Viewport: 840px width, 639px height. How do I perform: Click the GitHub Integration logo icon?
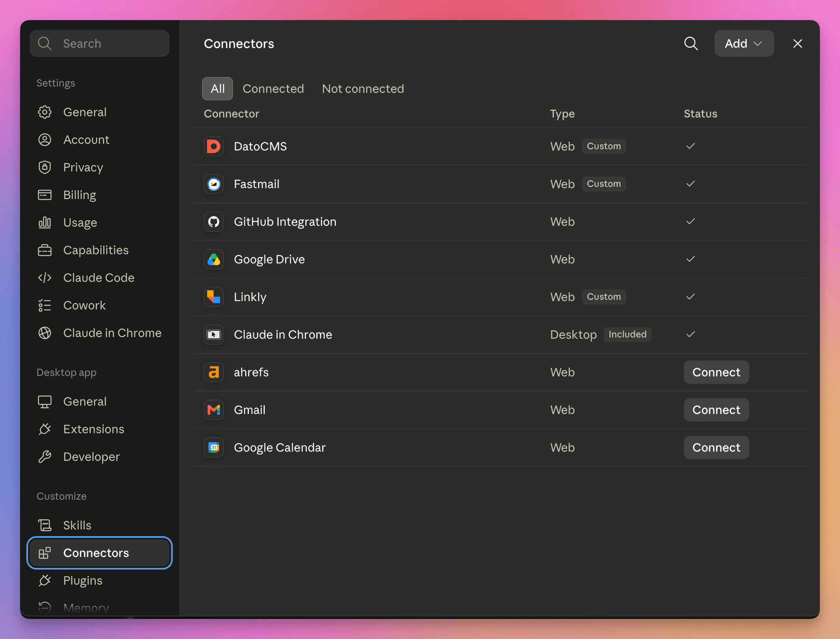pos(213,222)
